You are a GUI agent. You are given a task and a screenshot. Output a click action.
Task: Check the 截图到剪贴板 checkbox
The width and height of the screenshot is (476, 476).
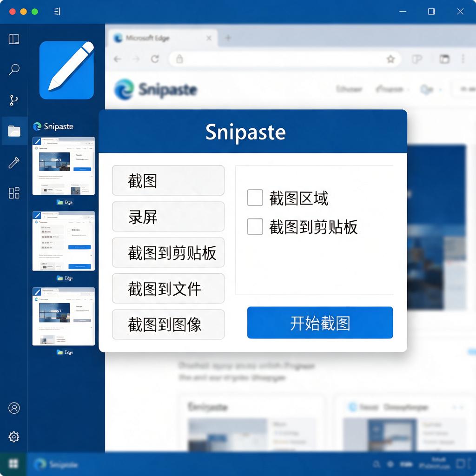point(255,226)
